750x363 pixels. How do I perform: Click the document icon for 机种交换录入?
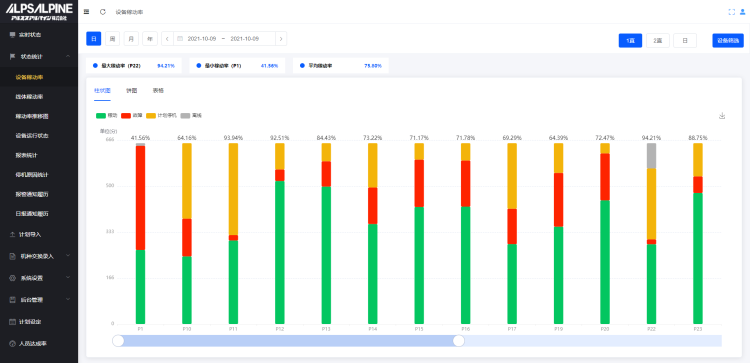(x=12, y=256)
